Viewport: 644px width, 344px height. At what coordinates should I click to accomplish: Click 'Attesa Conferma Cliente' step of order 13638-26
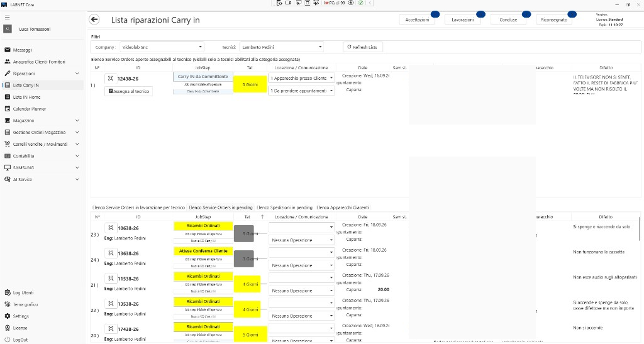click(x=203, y=251)
